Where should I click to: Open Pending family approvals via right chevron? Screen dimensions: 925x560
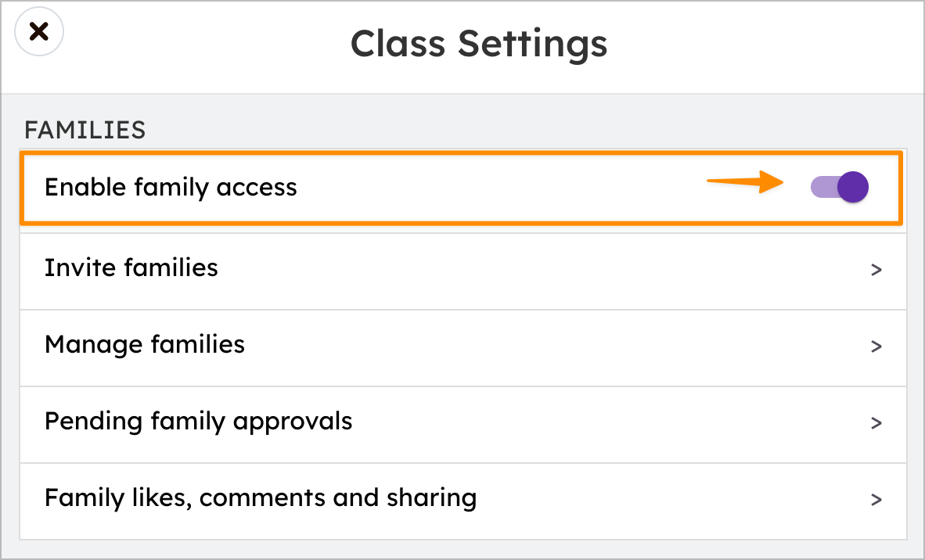[x=876, y=423]
